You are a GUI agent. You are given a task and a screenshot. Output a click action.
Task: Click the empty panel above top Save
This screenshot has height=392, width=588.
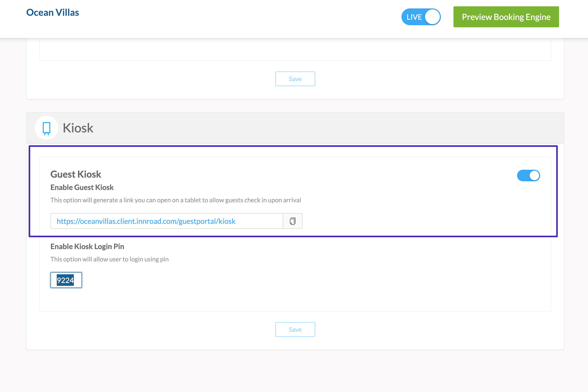coord(295,50)
